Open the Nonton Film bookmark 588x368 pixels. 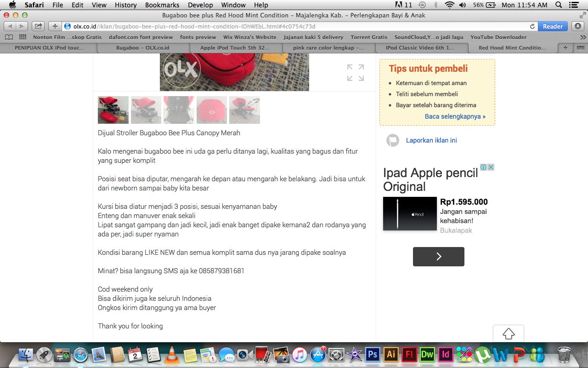click(68, 37)
